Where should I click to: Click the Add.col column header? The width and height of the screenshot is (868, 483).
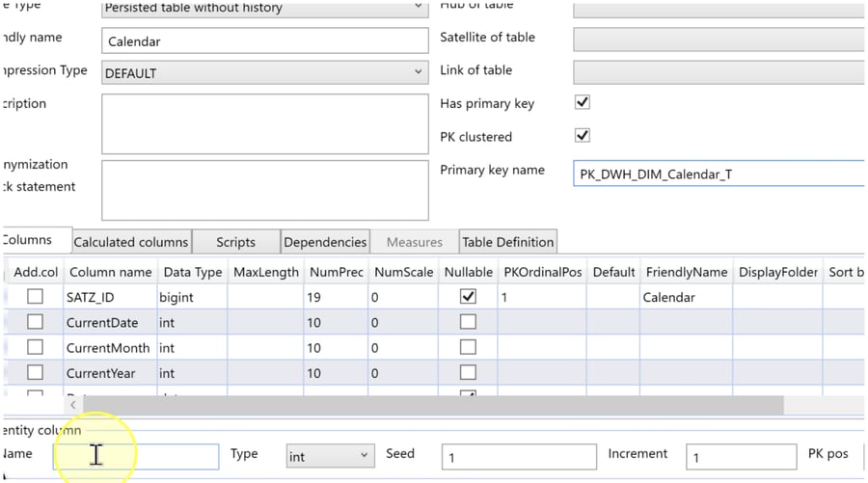(x=36, y=272)
